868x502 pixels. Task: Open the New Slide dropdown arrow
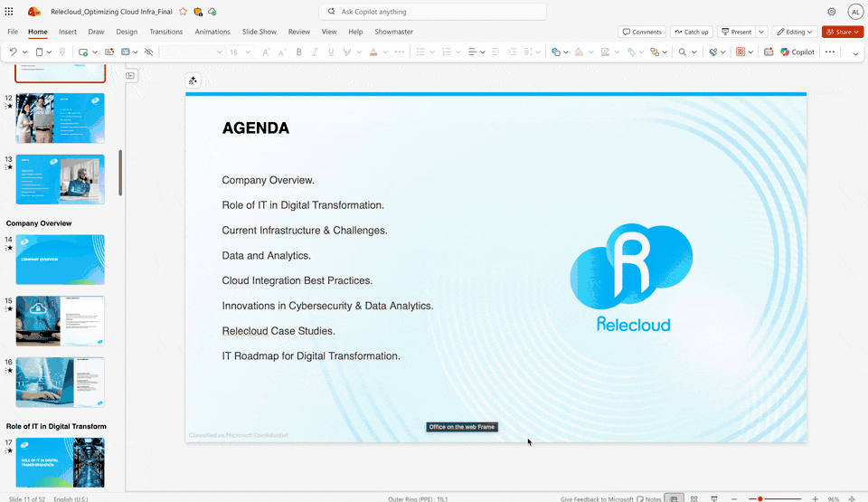click(95, 52)
